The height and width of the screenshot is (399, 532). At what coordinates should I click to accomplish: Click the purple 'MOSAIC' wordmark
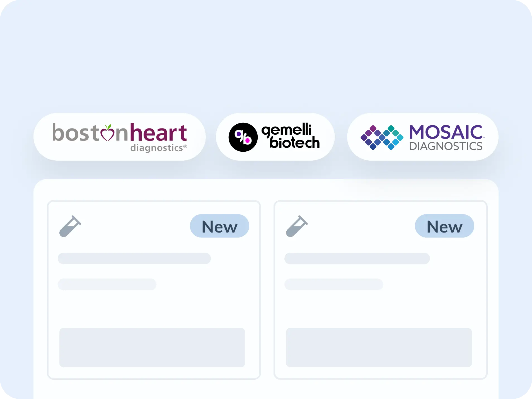446,132
